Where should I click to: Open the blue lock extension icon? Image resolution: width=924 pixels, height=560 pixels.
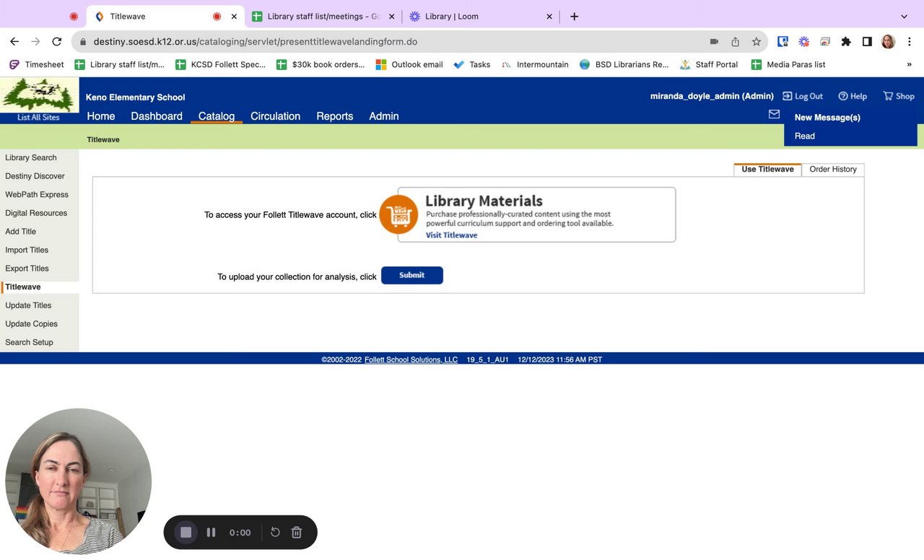(x=783, y=42)
